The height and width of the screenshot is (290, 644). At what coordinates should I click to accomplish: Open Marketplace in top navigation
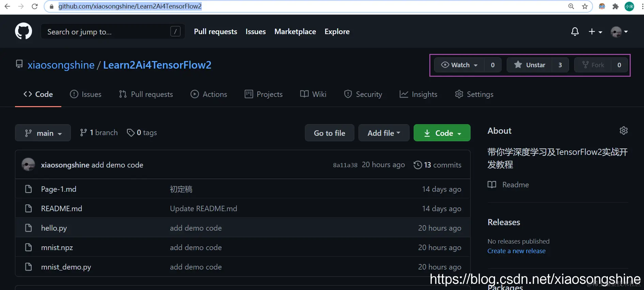click(x=295, y=31)
